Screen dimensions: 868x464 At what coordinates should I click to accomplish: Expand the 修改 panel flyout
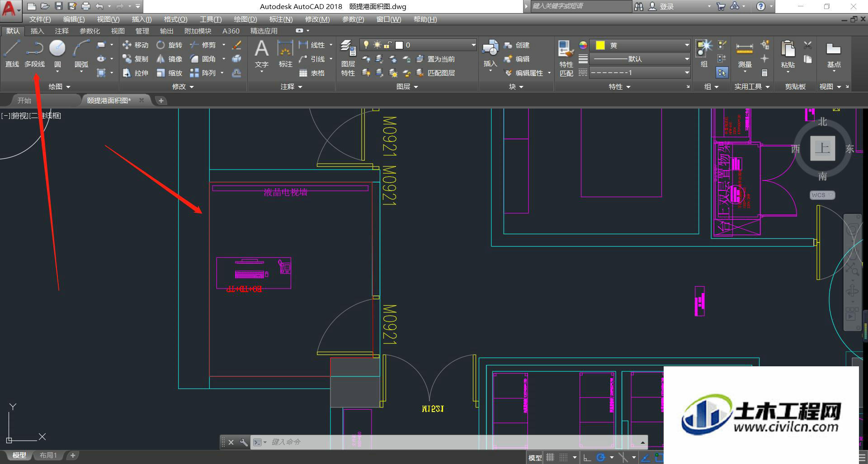point(183,86)
